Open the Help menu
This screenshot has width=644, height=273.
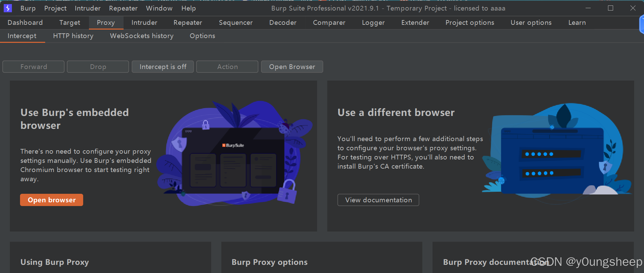[188, 8]
